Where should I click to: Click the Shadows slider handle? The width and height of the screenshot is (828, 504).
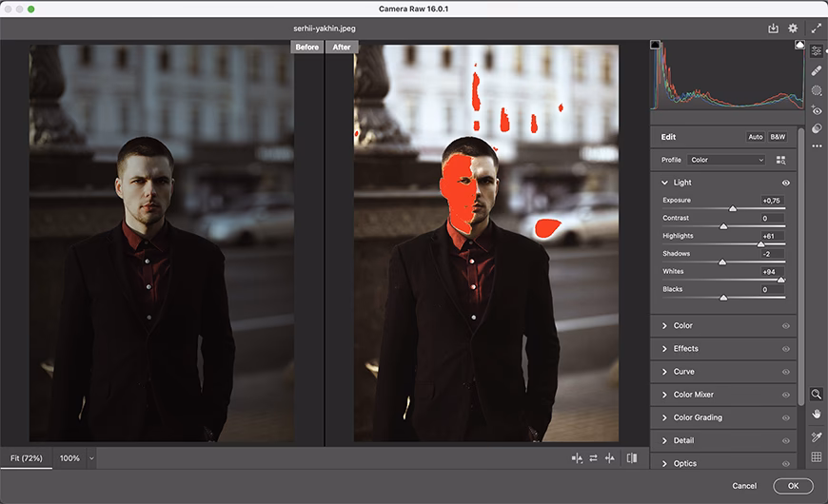(x=722, y=262)
